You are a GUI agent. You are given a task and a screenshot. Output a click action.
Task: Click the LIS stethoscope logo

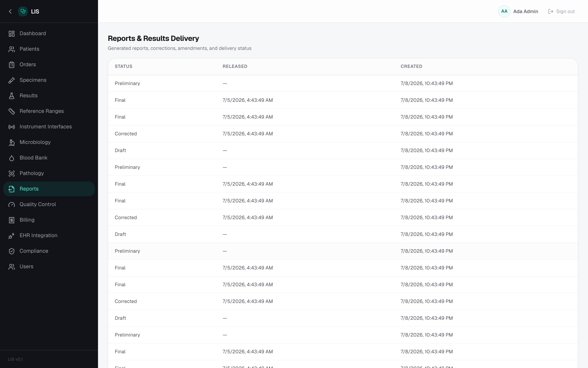point(23,11)
